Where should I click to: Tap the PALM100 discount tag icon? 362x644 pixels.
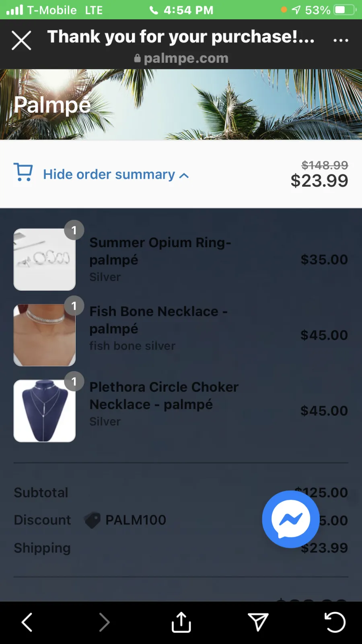click(92, 520)
